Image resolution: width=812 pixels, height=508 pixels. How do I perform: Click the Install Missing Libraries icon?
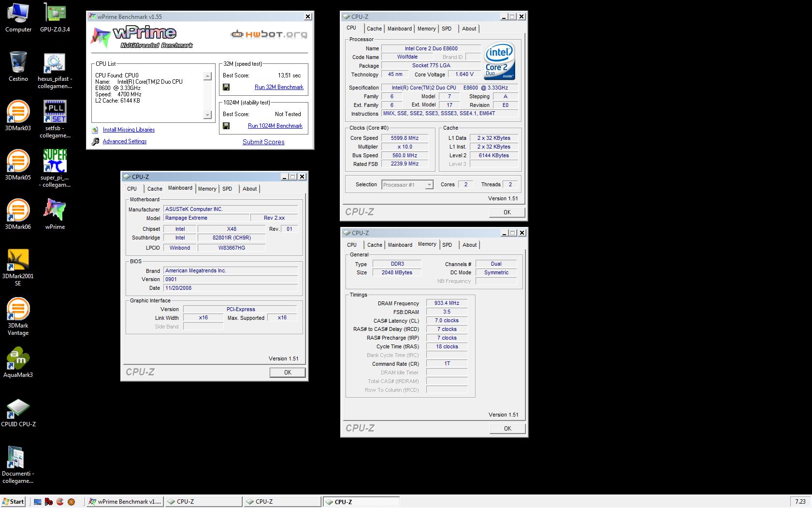95,130
